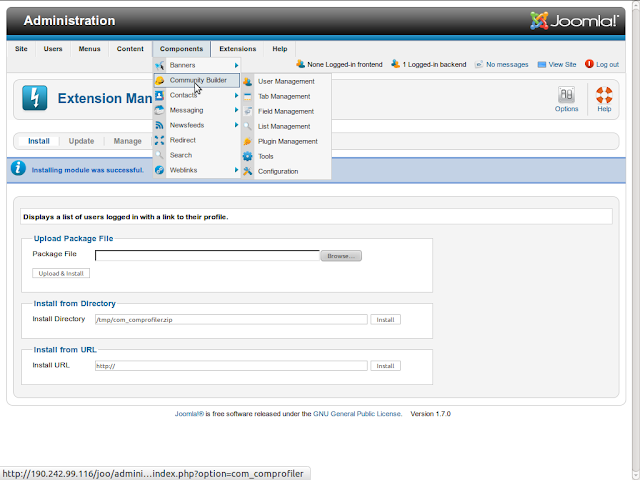Viewport: 640px width, 480px height.
Task: Click the Redirect arrows icon
Action: pos(160,140)
